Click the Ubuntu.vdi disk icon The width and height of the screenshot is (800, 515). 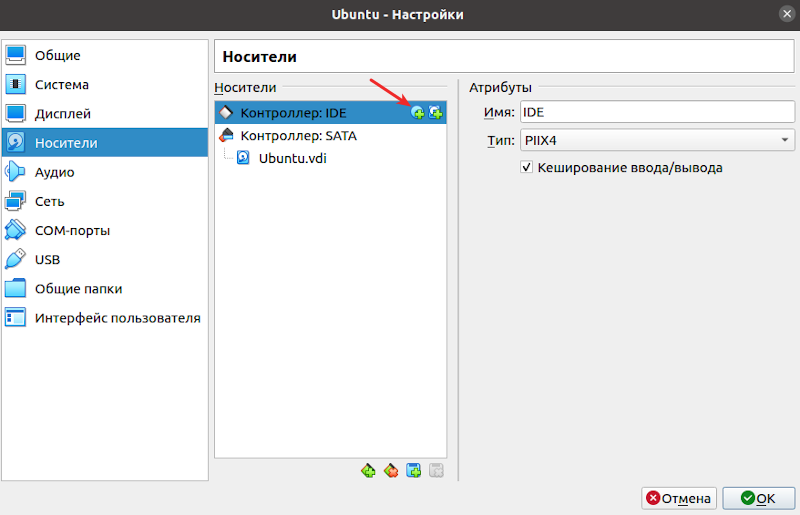[243, 158]
